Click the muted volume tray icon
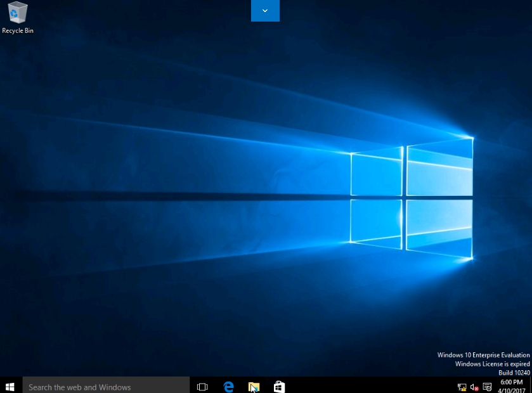Screen dimensions: 532x393 click(474, 387)
